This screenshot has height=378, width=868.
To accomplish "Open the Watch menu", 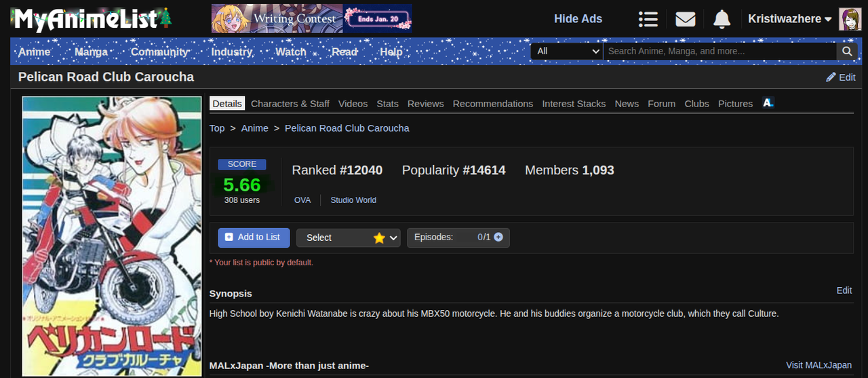I will [x=291, y=52].
